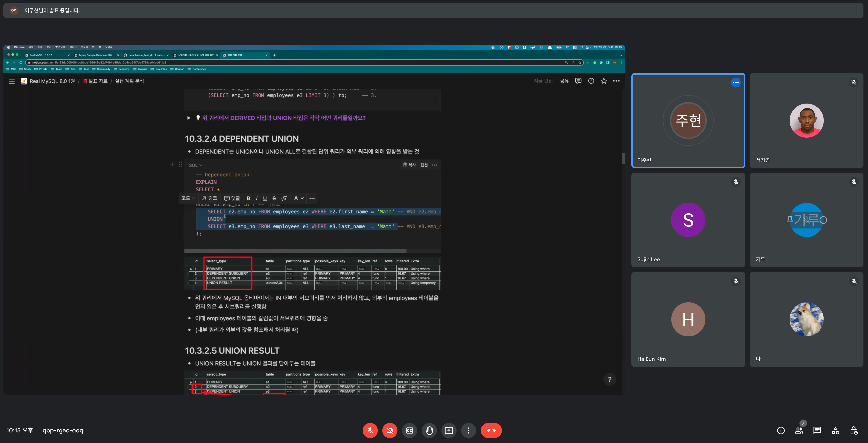Click the six-dot drag handle icon
This screenshot has width=868, height=443.
tap(180, 164)
